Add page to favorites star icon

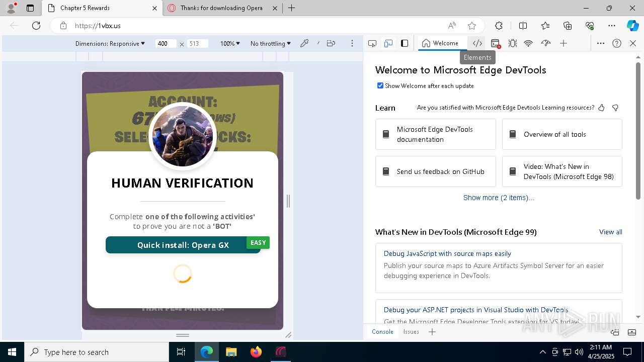coord(472,26)
